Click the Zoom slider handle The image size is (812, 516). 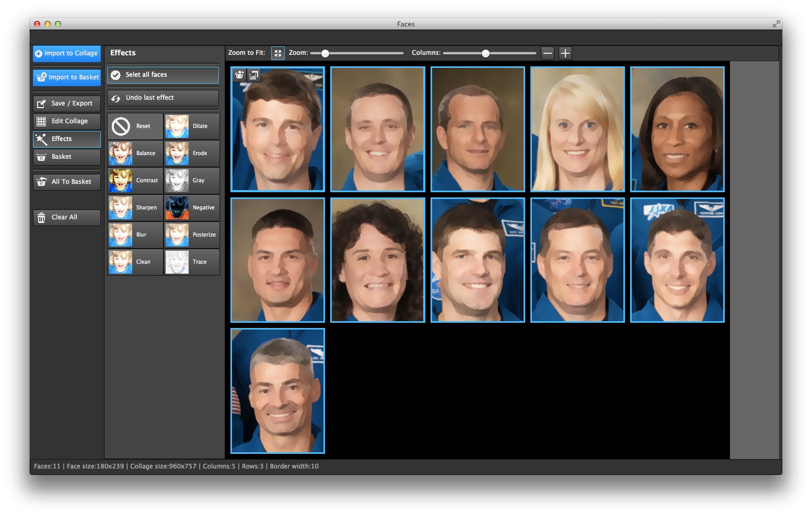pyautogui.click(x=325, y=53)
